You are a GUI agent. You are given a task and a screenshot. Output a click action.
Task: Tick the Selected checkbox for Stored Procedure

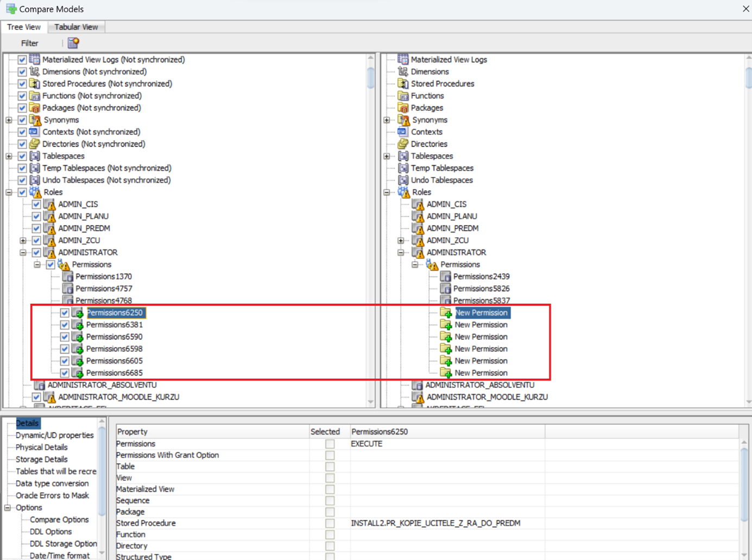330,523
